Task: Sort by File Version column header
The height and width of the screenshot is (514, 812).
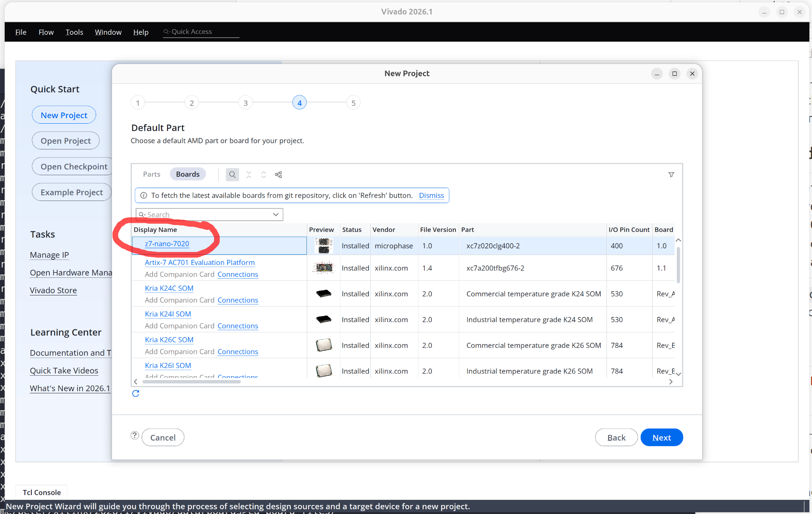Action: click(x=438, y=230)
